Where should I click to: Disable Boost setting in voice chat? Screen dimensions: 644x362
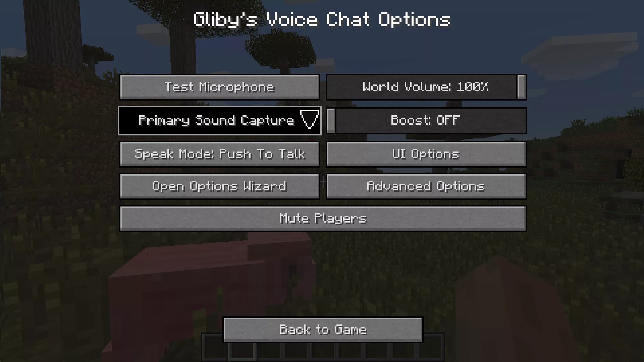[426, 120]
